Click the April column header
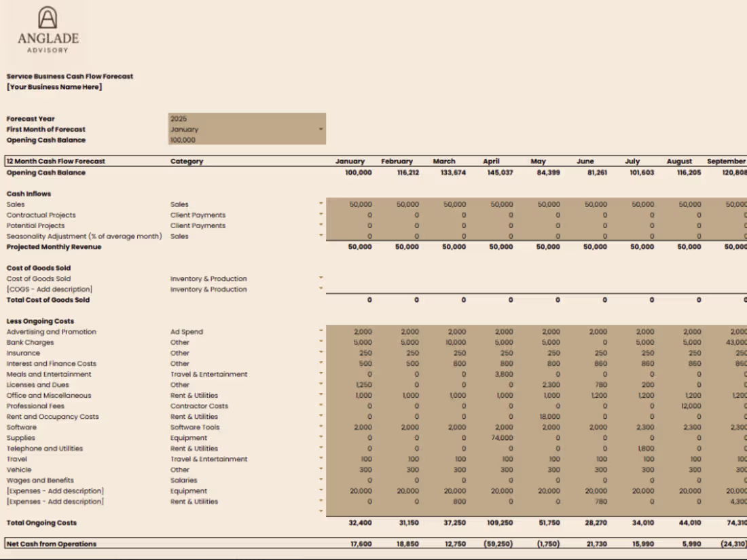The image size is (747, 560). tap(491, 162)
